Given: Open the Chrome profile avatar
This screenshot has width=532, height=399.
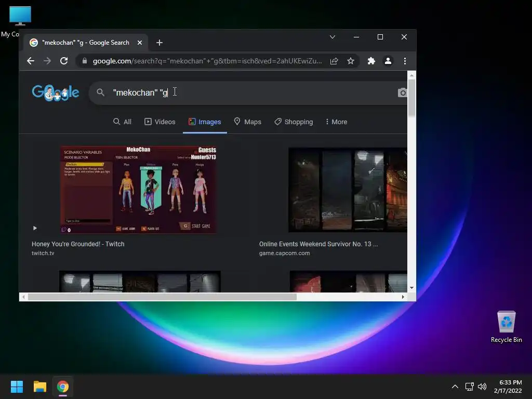Looking at the screenshot, I should pyautogui.click(x=388, y=61).
